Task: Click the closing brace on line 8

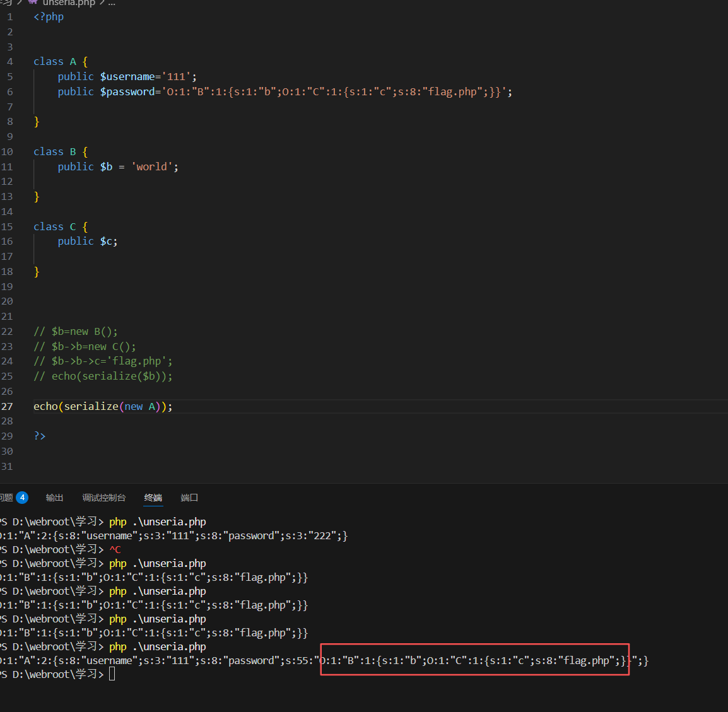Action: pos(37,122)
